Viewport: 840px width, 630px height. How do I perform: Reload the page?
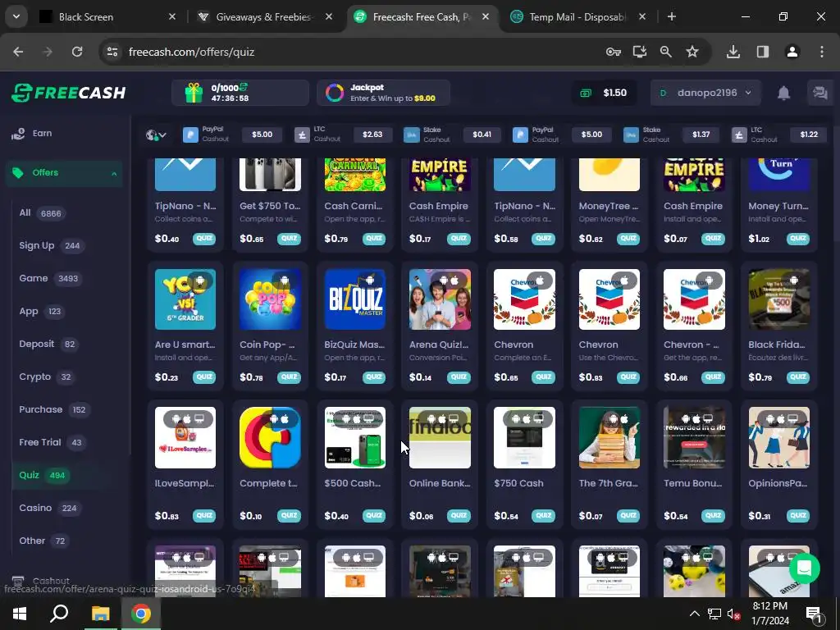click(77, 52)
